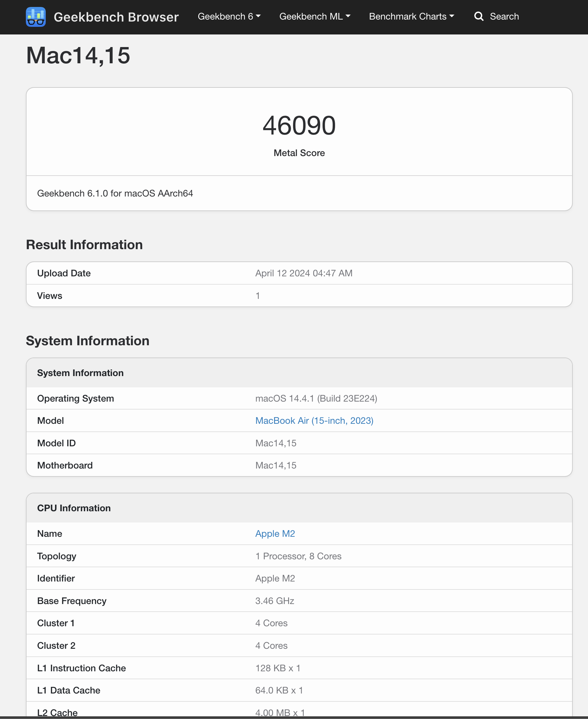The image size is (588, 719).
Task: Open the Benchmark Charts dropdown
Action: 412,16
